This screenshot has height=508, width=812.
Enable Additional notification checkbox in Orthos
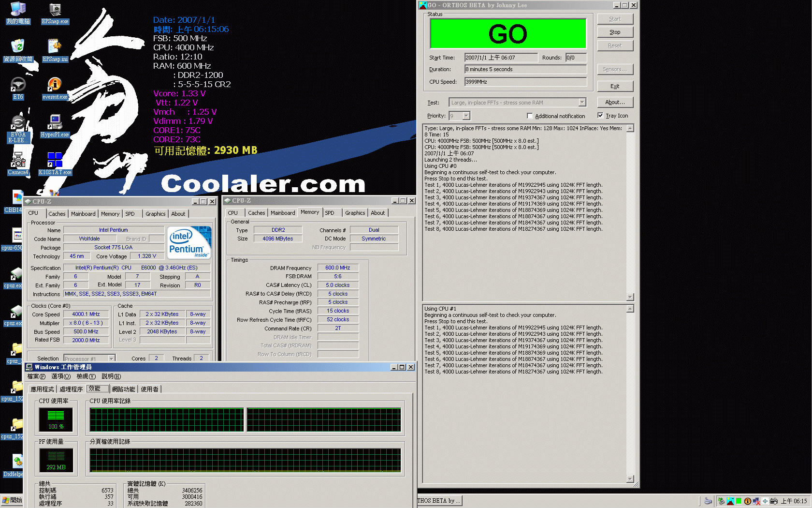click(530, 116)
